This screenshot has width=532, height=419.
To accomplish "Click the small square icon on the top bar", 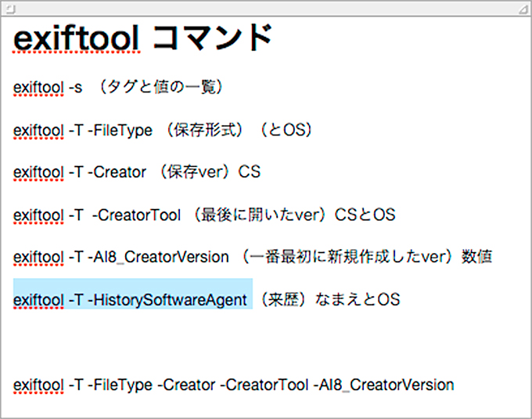I will (10, 9).
